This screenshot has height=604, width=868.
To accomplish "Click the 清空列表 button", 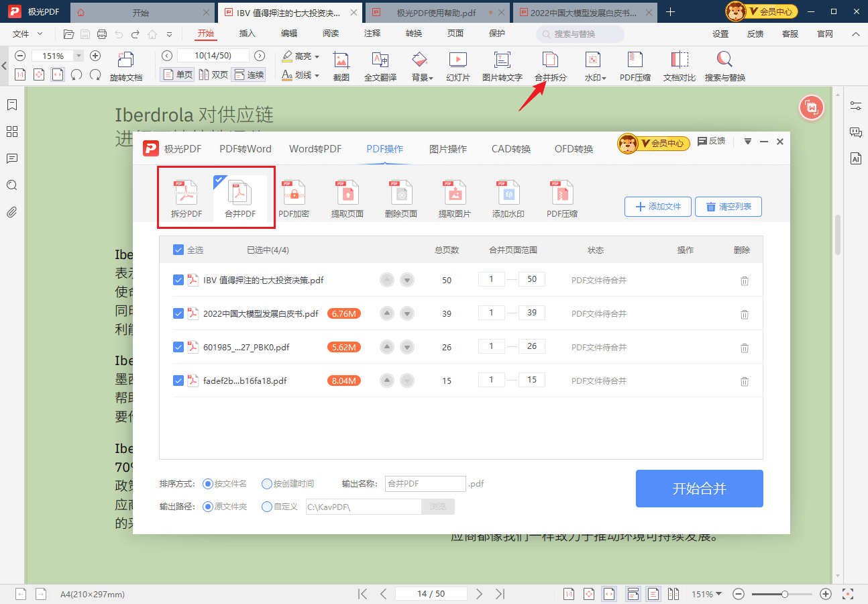I will [728, 207].
